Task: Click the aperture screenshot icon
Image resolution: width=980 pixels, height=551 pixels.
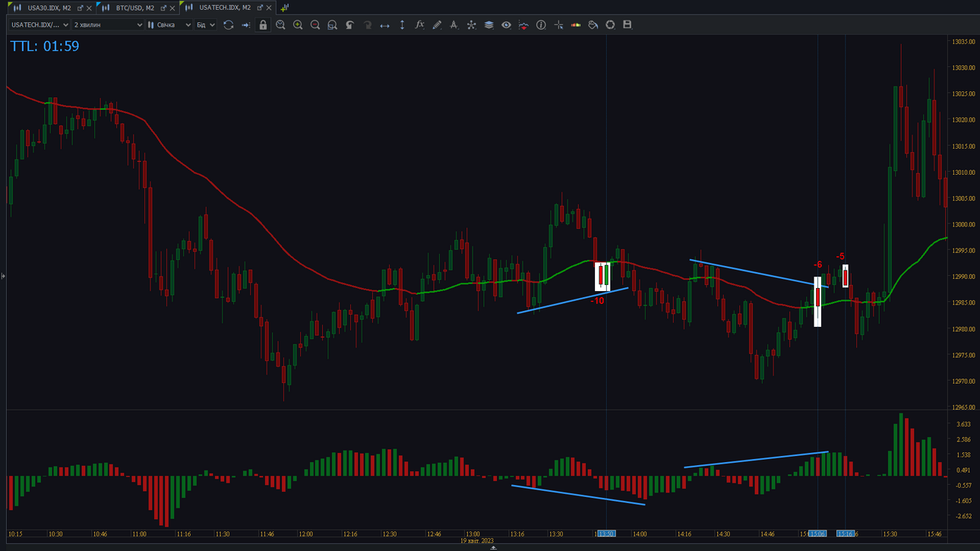Action: pyautogui.click(x=610, y=25)
